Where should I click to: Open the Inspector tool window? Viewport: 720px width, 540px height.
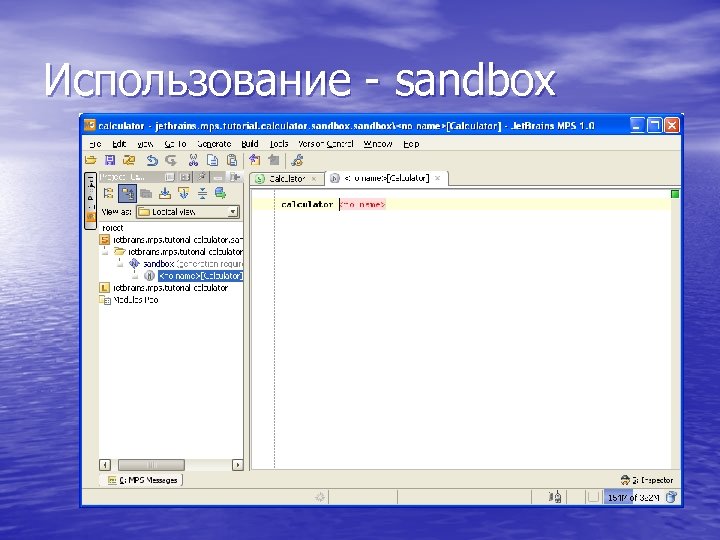[647, 480]
